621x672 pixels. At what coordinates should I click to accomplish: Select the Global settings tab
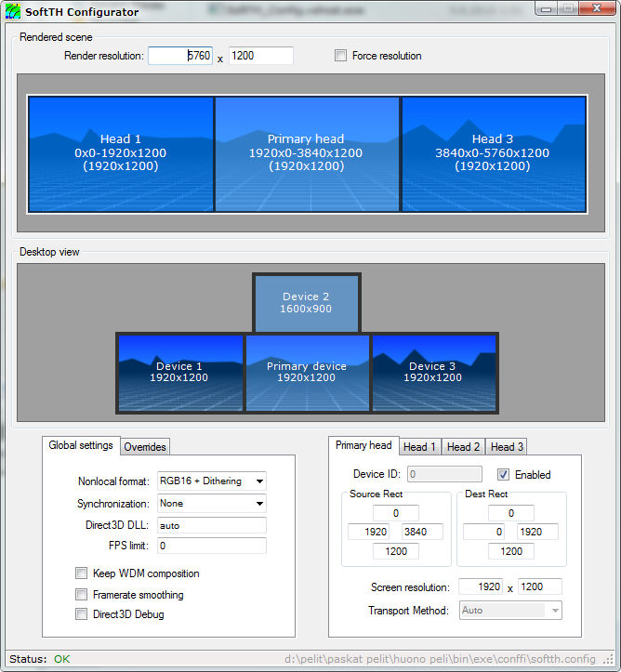click(x=81, y=445)
